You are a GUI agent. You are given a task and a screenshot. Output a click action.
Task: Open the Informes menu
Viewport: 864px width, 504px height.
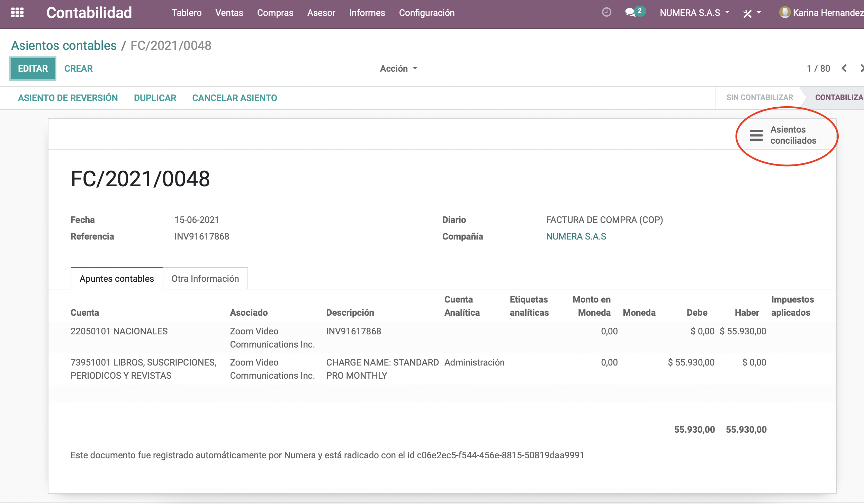coord(367,13)
